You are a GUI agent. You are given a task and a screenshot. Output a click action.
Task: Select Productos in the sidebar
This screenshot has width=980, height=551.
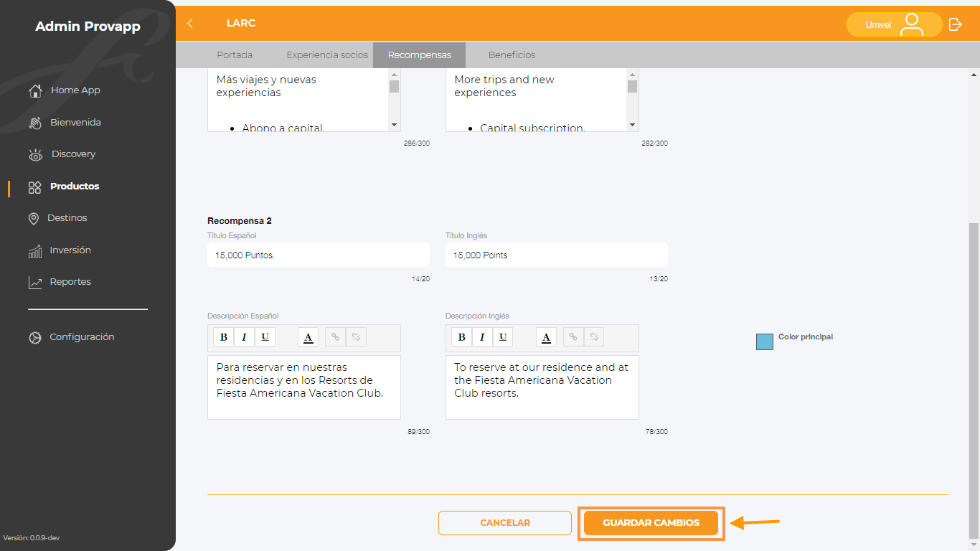click(64, 187)
